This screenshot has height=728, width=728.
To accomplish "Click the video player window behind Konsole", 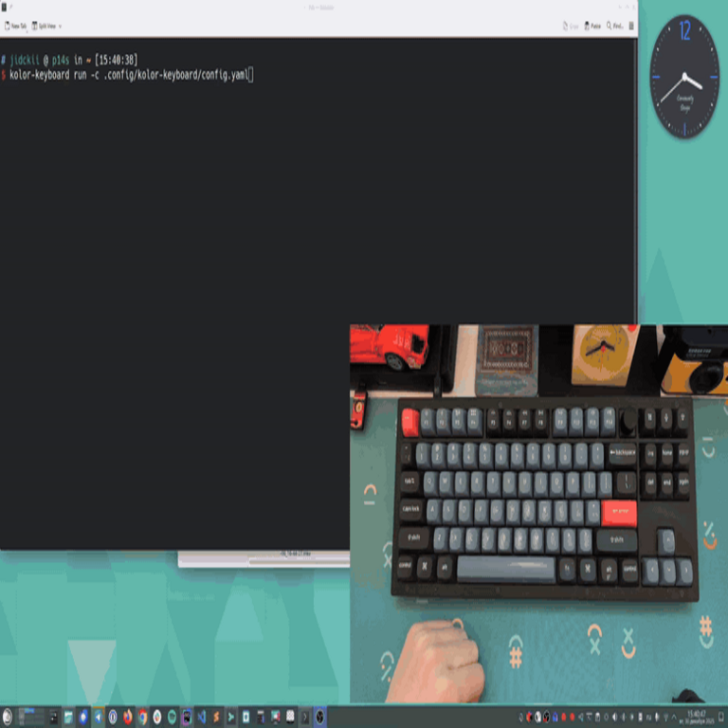I will point(264,559).
